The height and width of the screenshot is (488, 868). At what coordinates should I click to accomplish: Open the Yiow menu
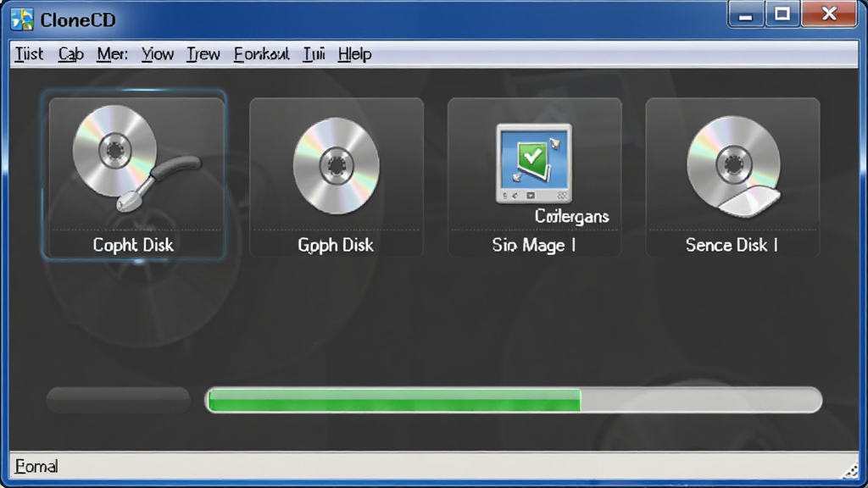pos(157,54)
